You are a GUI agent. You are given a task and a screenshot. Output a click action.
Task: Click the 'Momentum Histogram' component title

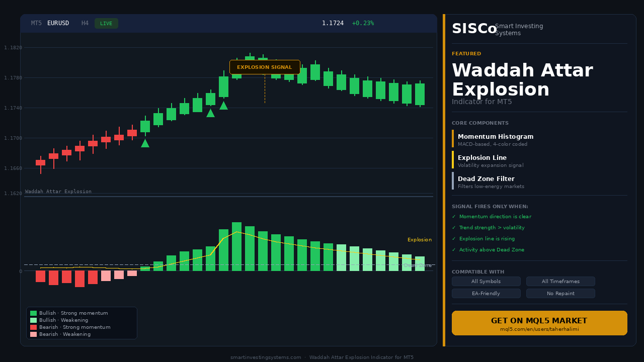click(x=496, y=137)
